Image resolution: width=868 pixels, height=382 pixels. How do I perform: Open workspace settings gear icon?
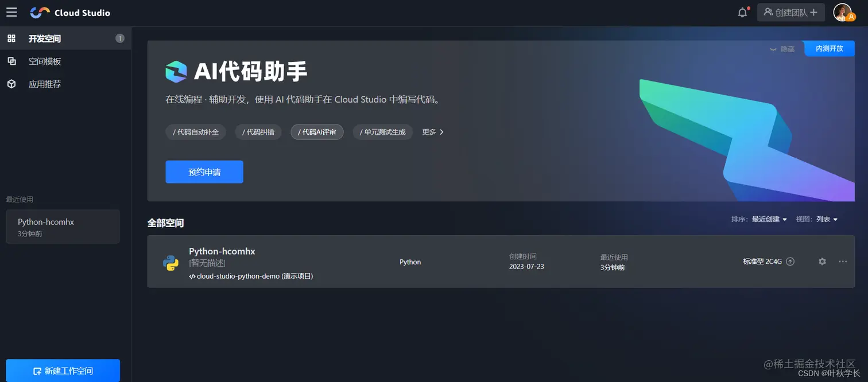[822, 262]
